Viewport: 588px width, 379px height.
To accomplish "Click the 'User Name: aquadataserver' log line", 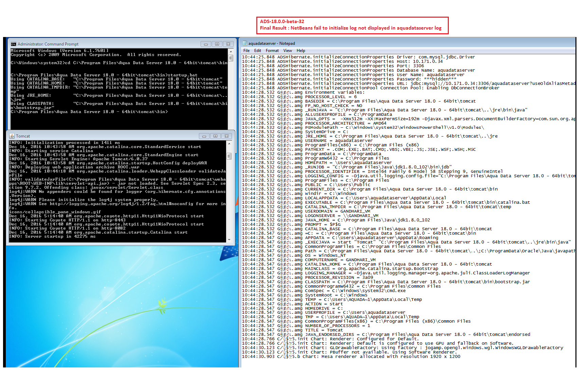I will point(353,75).
